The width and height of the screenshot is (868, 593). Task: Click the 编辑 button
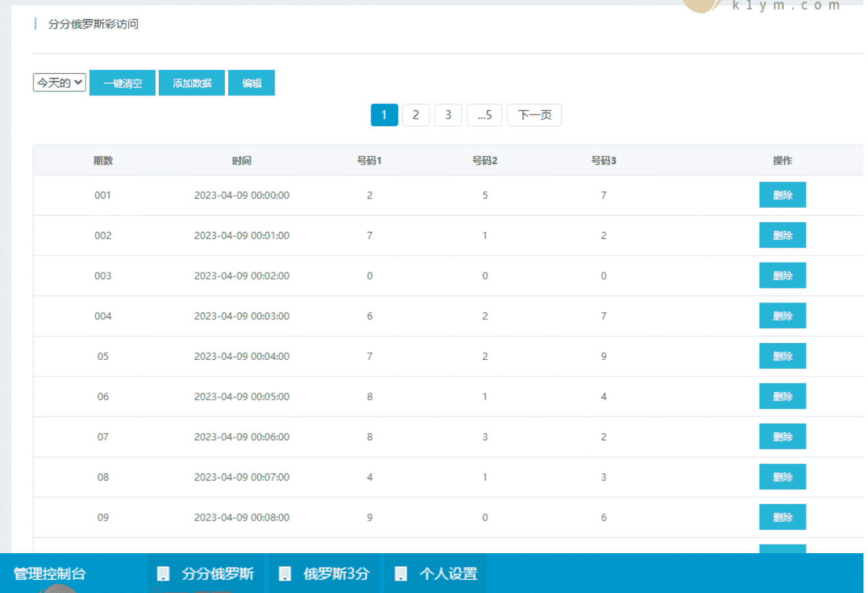(252, 83)
